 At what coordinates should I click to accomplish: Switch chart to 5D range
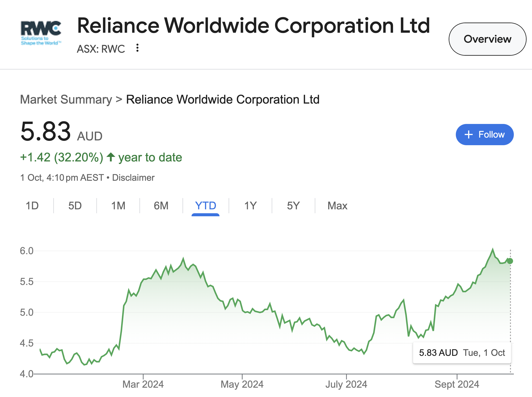click(75, 206)
